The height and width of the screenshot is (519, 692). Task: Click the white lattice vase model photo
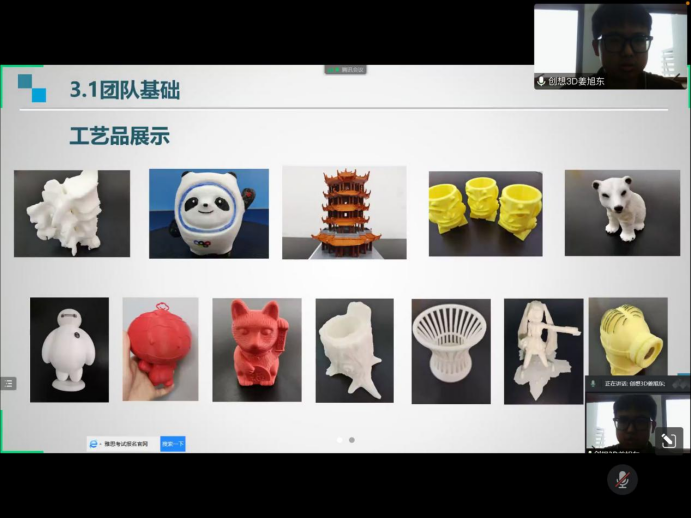pos(450,351)
